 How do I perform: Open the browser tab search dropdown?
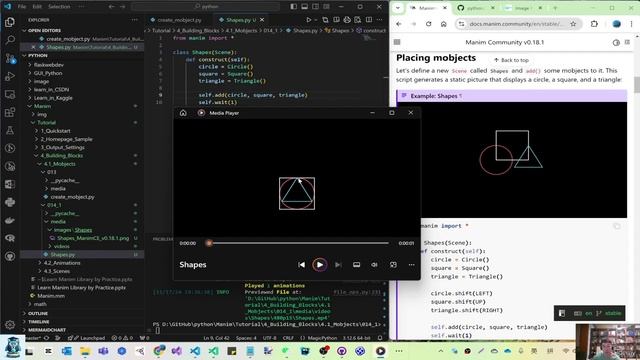point(398,8)
